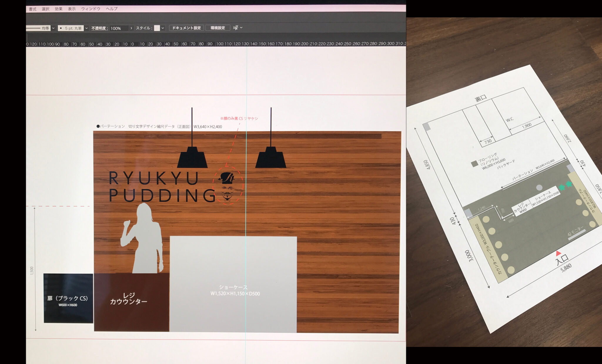Open the 効果 menu

(x=58, y=9)
